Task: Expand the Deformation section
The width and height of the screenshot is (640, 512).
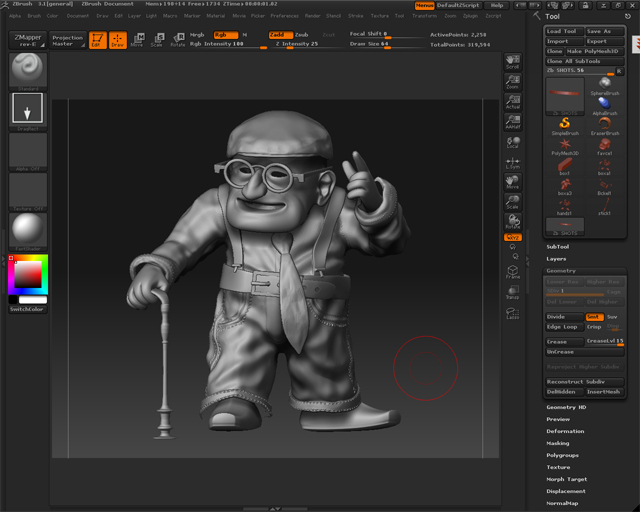Action: point(565,431)
